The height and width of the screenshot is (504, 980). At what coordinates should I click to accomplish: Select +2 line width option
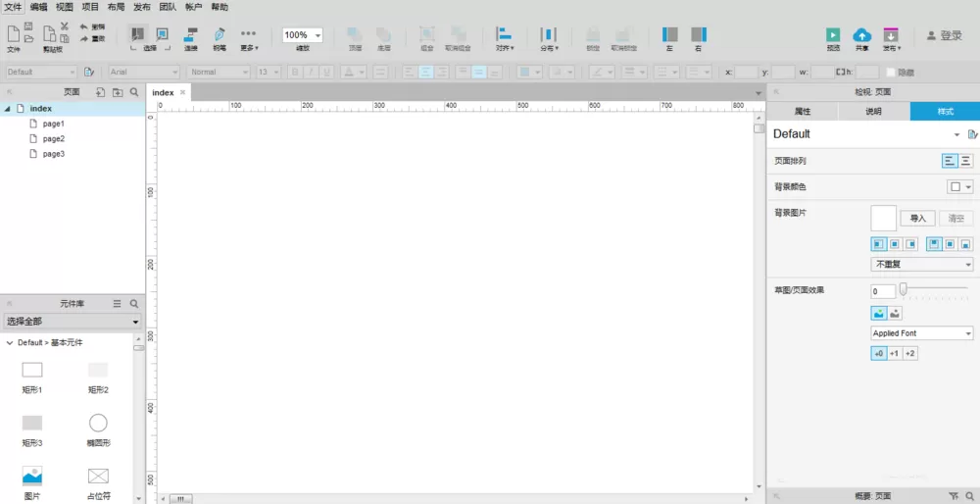point(910,354)
